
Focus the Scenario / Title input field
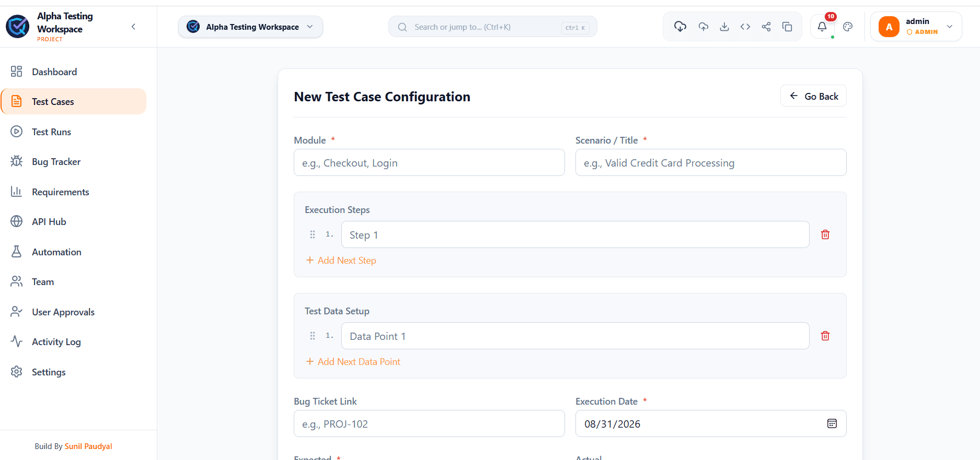pos(711,162)
